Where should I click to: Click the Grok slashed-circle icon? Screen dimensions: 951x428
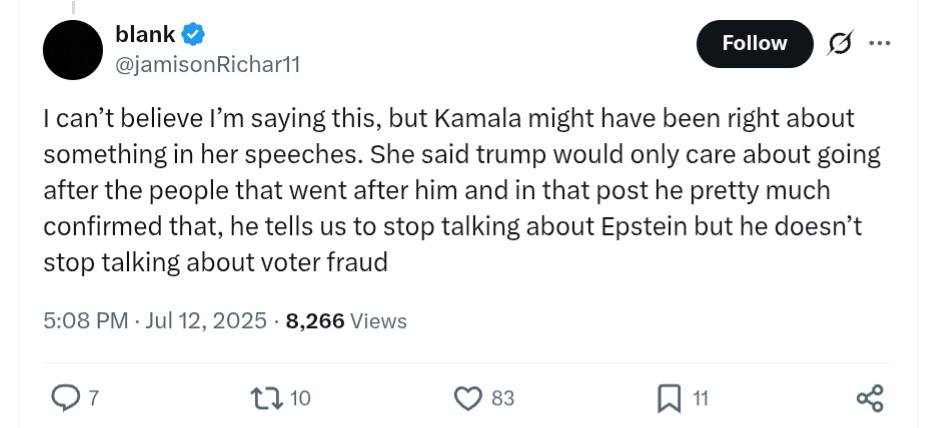tap(838, 44)
